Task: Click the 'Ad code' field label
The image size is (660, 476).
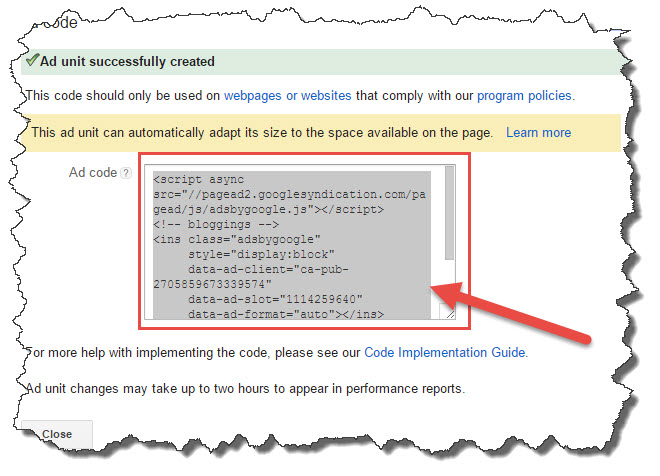Action: 93,173
